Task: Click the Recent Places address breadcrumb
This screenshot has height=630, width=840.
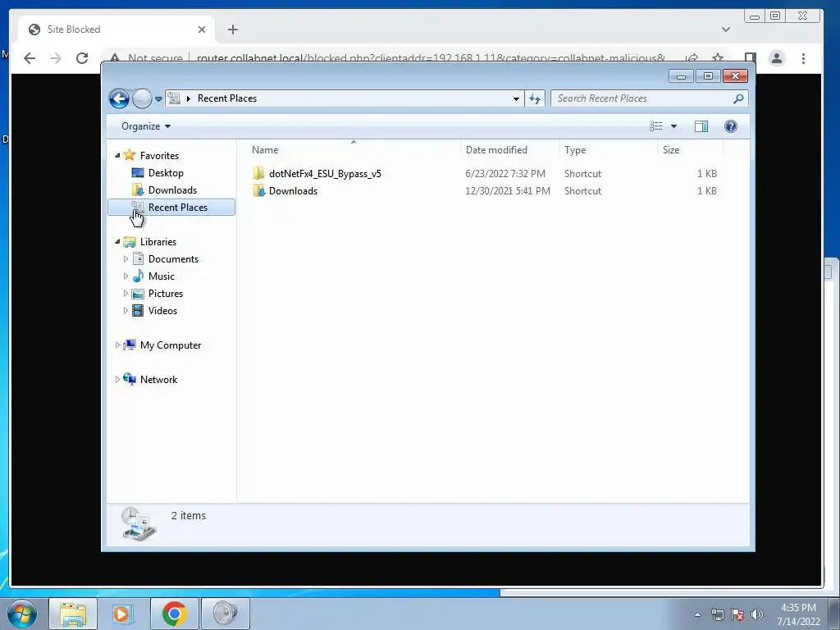Action: (x=227, y=98)
